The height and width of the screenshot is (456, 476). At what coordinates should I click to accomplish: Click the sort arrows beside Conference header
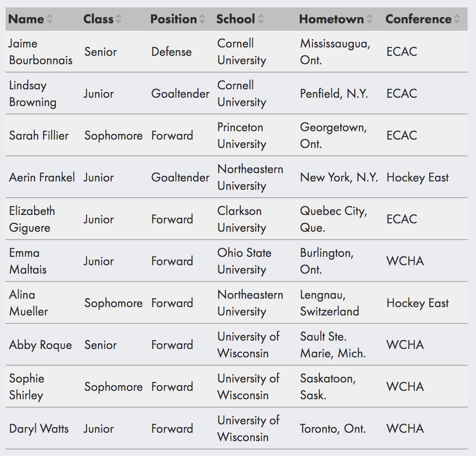[x=457, y=19]
